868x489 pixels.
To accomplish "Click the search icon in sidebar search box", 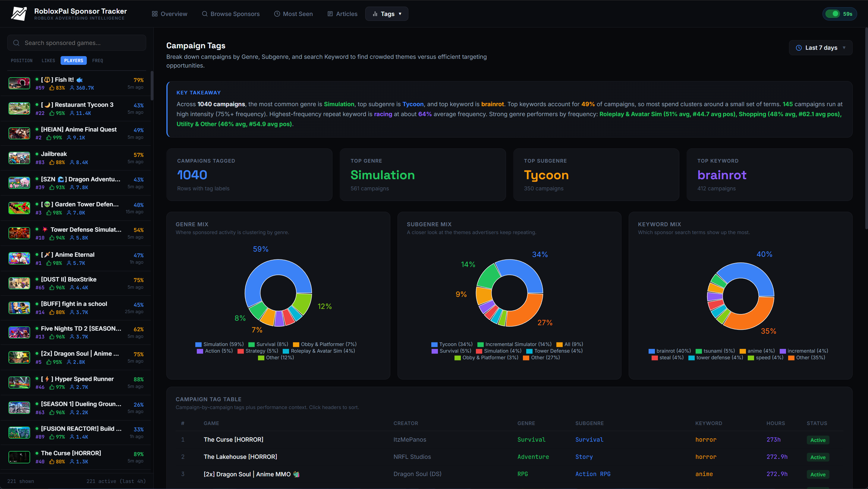I will 16,43.
